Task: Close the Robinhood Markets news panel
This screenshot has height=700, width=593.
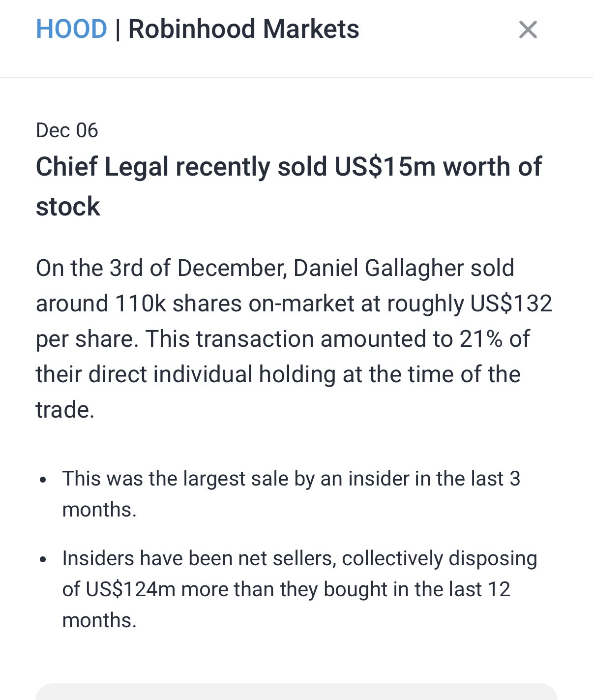Action: 528,30
